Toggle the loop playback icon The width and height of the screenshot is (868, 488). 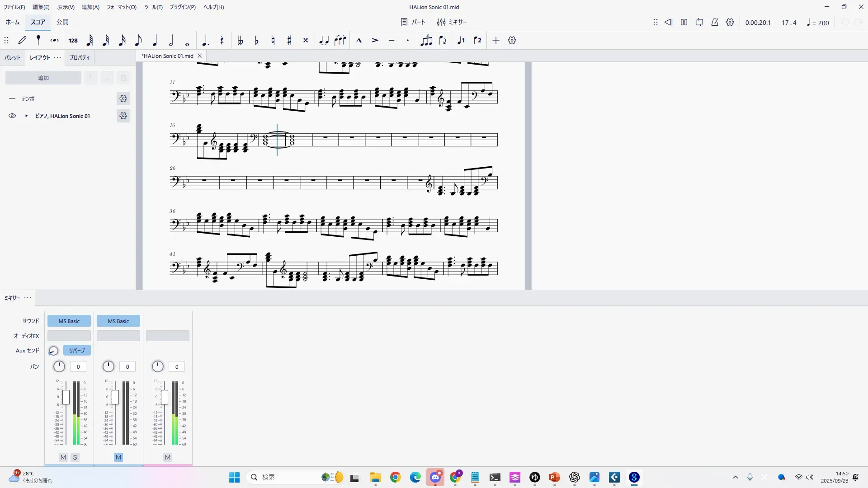click(x=699, y=22)
